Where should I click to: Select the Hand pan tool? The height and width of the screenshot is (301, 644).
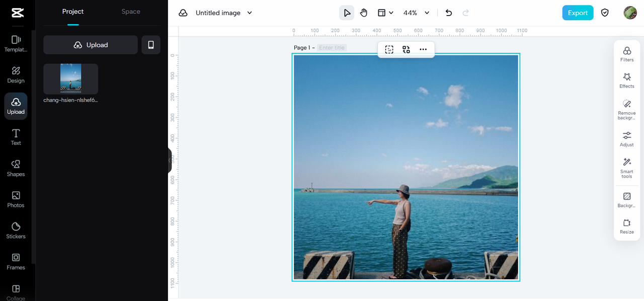coord(364,13)
